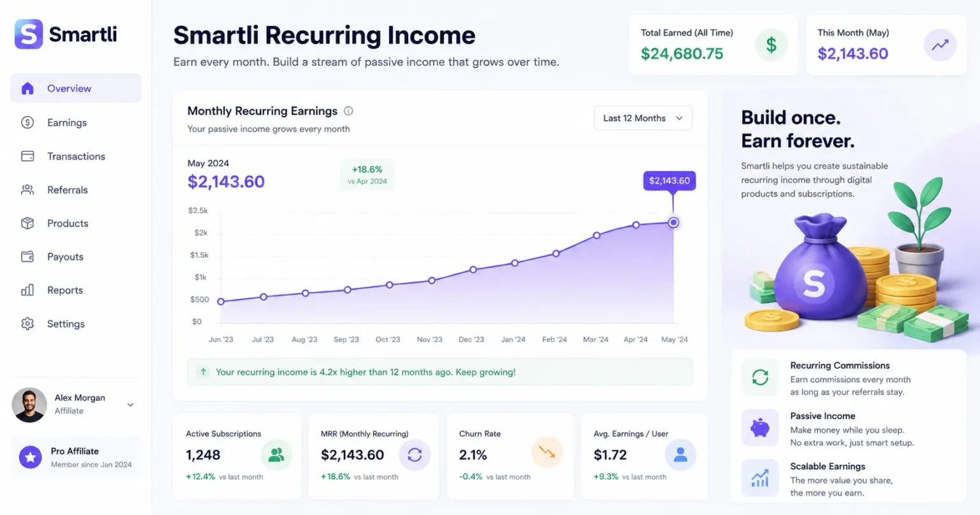The image size is (980, 515).
Task: Click the $2,143.60 chart tooltip label
Action: pyautogui.click(x=669, y=181)
